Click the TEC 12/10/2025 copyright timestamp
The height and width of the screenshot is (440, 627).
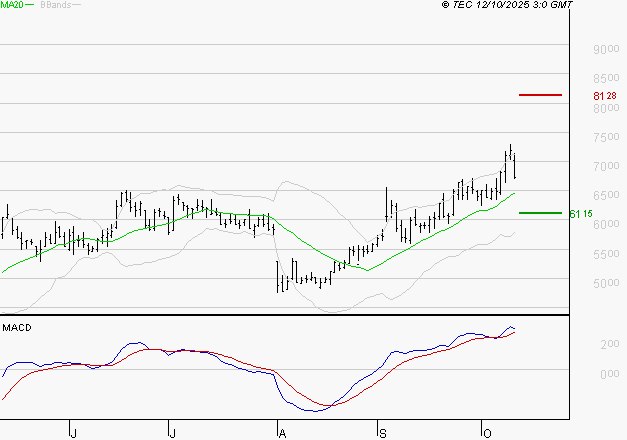click(507, 5)
